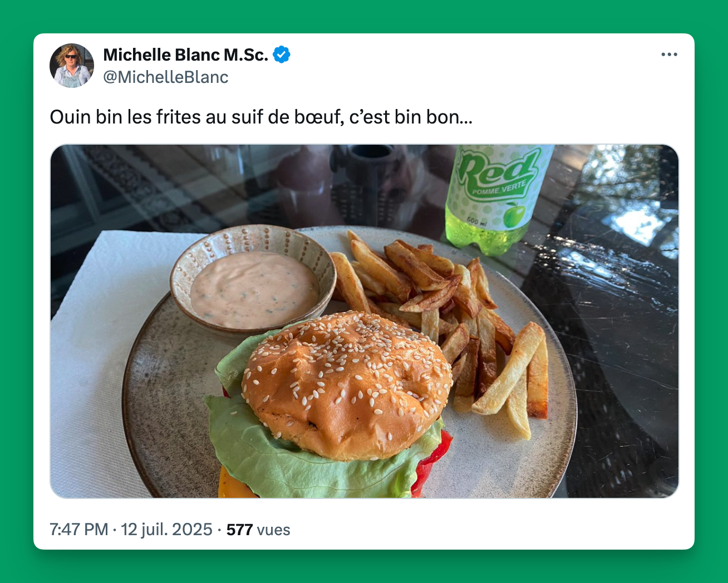Open Michelle Blanc's profile avatar picture

coord(72,66)
